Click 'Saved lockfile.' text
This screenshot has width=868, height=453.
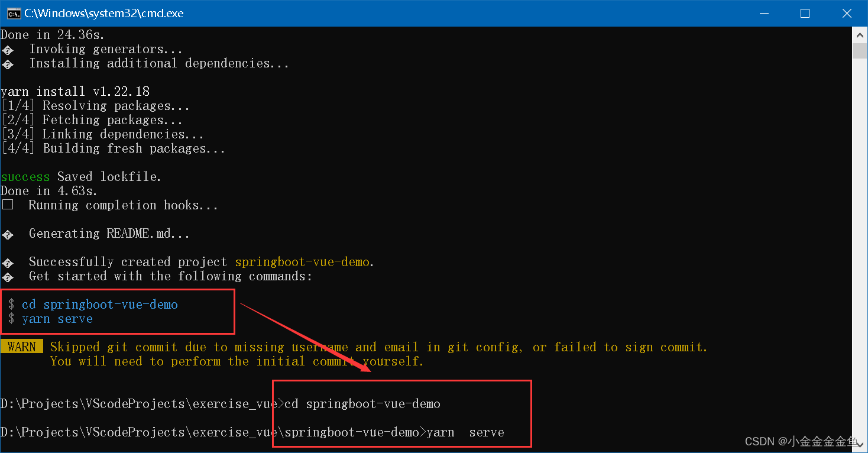point(109,177)
